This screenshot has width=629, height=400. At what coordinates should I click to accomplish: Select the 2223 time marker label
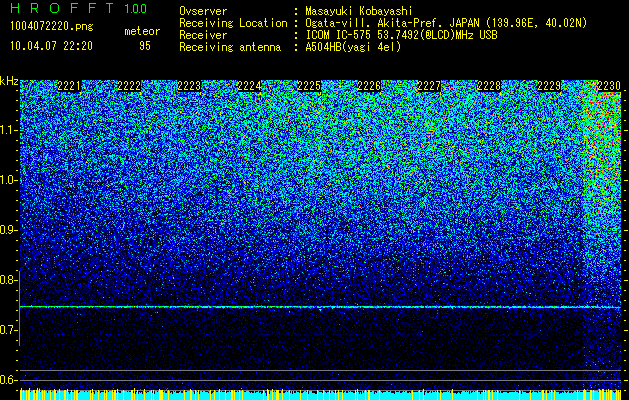[x=189, y=86]
